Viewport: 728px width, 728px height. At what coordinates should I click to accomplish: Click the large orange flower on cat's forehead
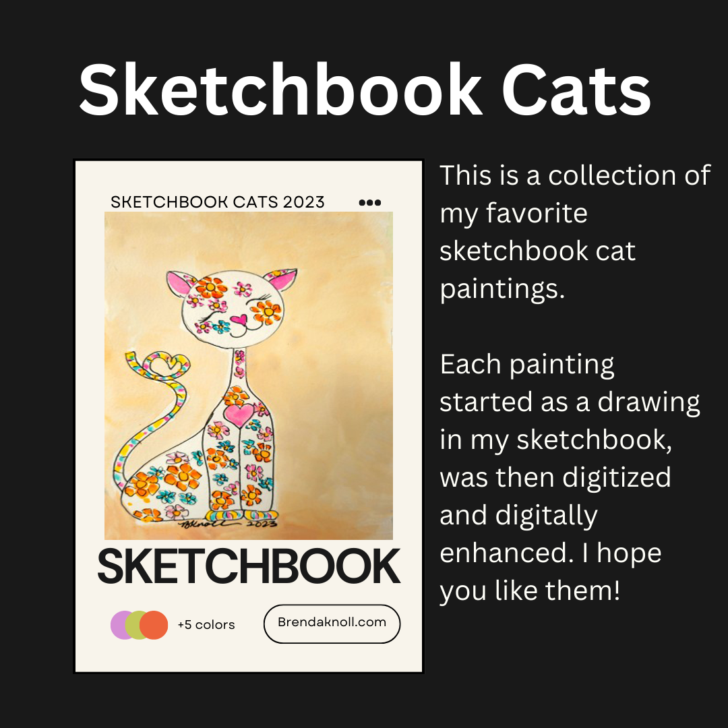click(210, 287)
